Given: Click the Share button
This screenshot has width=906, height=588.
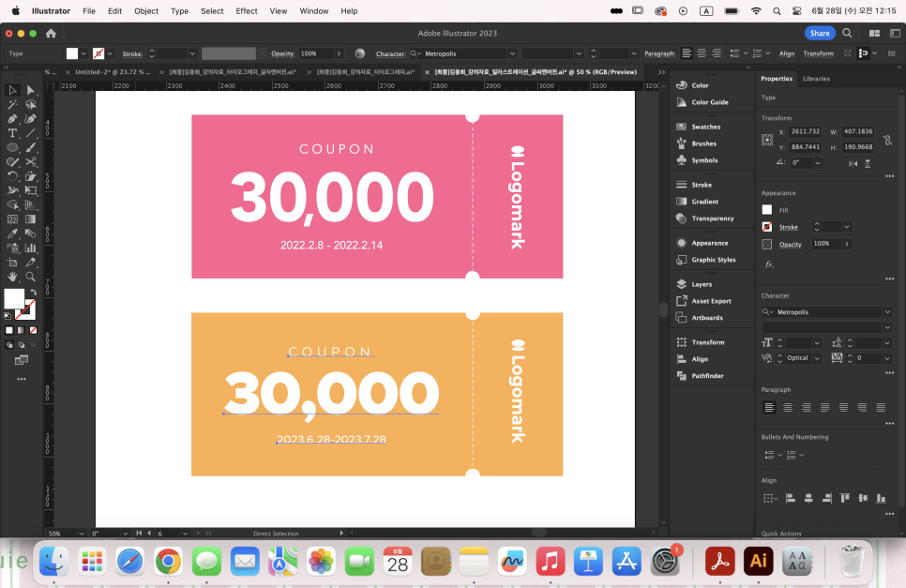Looking at the screenshot, I should click(820, 34).
